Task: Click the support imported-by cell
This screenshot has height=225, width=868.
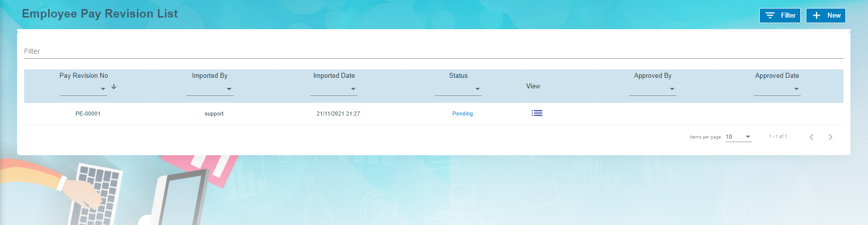Action: (214, 114)
